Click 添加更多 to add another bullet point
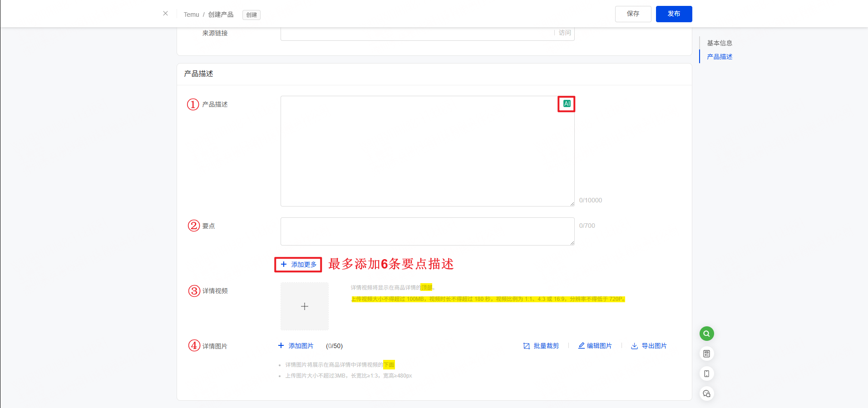Screen dimensions: 868x408 (x=298, y=265)
